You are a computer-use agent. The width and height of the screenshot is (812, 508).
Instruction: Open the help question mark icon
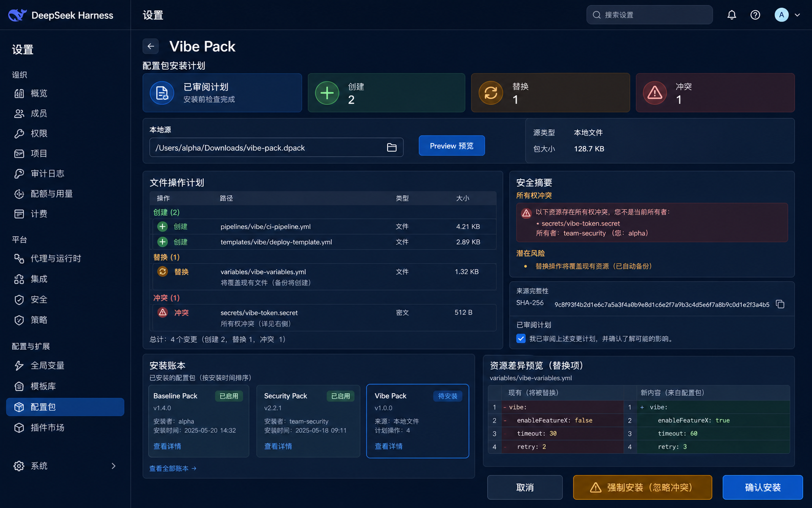pos(755,15)
